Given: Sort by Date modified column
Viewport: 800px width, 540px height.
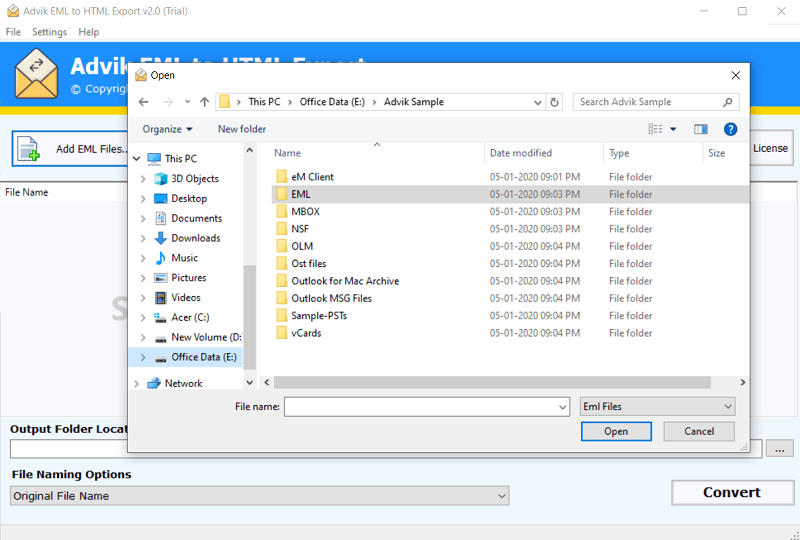Looking at the screenshot, I should 520,153.
